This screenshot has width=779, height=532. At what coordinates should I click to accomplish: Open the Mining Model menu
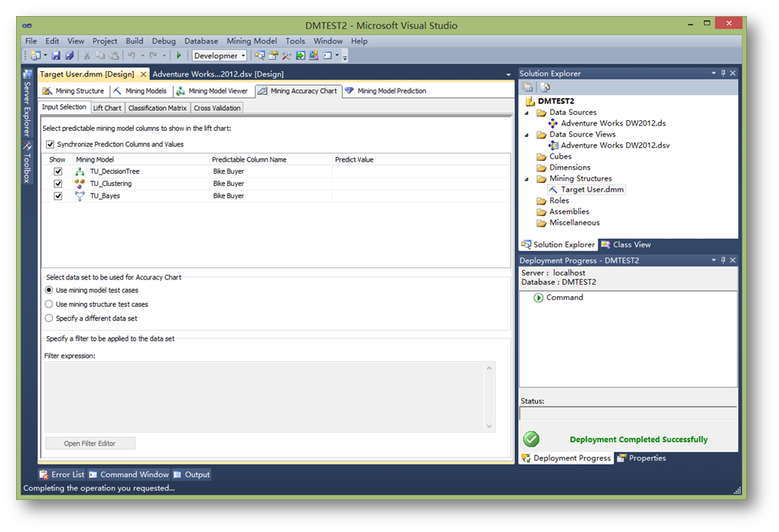(x=252, y=41)
